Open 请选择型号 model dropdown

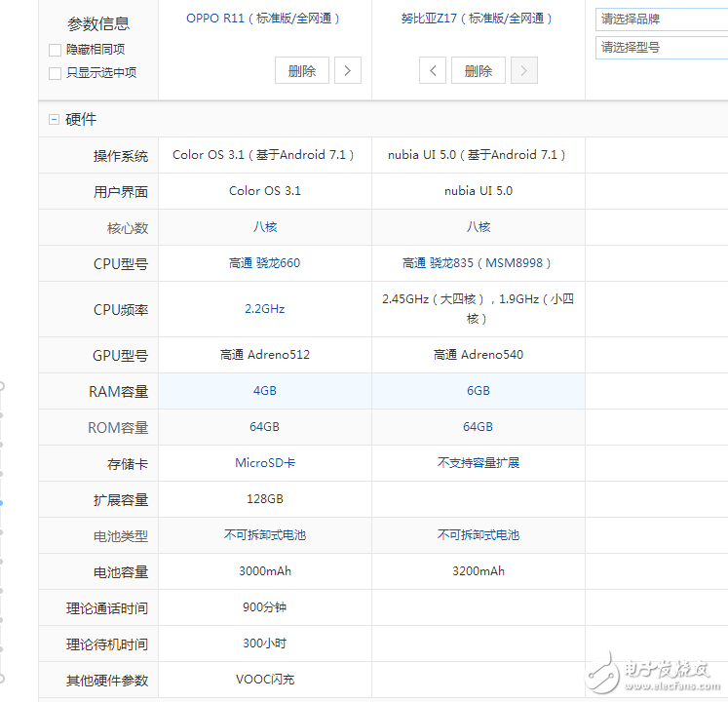(662, 48)
